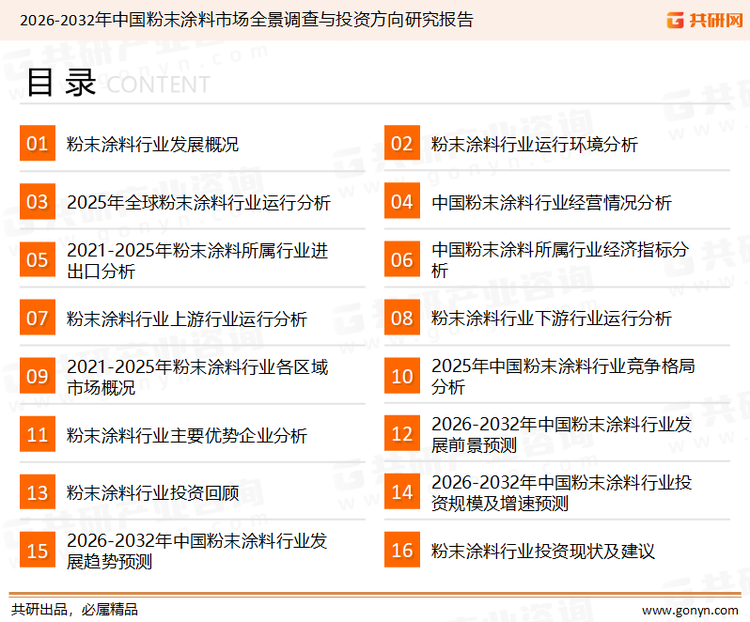Open 粉末涂料行业上游行业运行分析 entry
Screen dimensions: 750x622
click(x=187, y=319)
